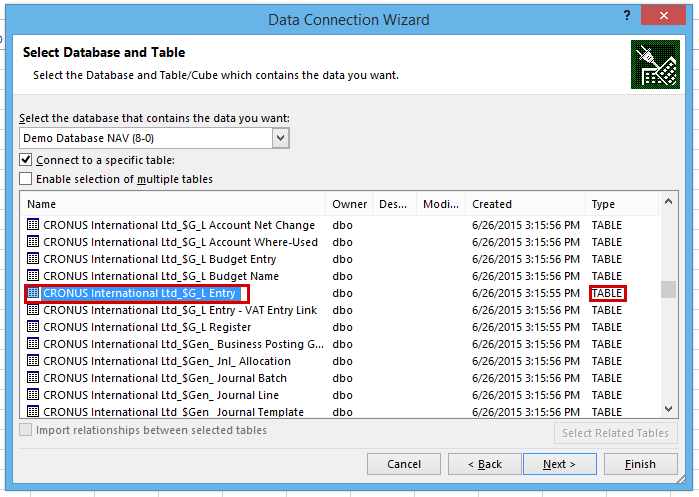699x497 pixels.
Task: Click the Next button
Action: [x=559, y=464]
